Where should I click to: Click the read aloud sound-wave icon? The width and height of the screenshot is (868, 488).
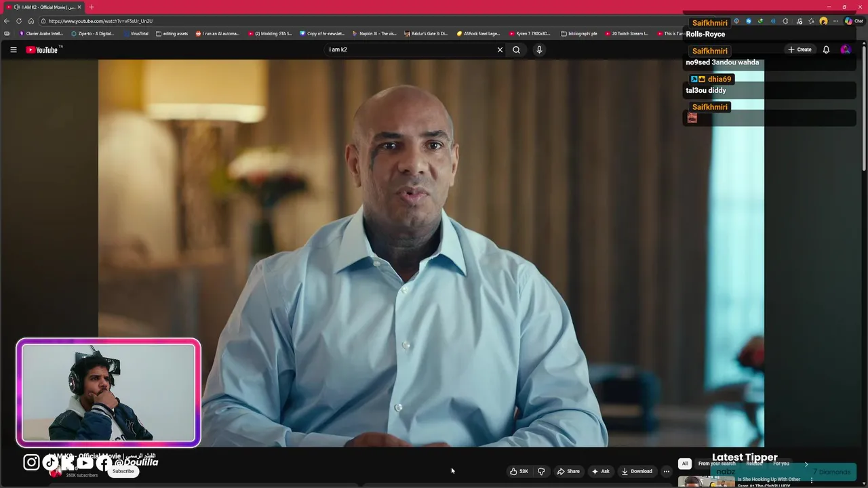tap(772, 21)
